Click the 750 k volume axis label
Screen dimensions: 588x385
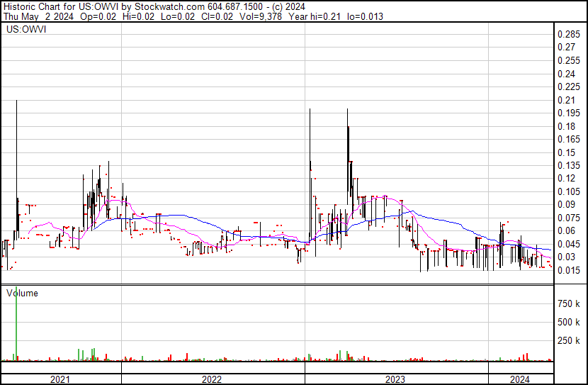(x=570, y=304)
